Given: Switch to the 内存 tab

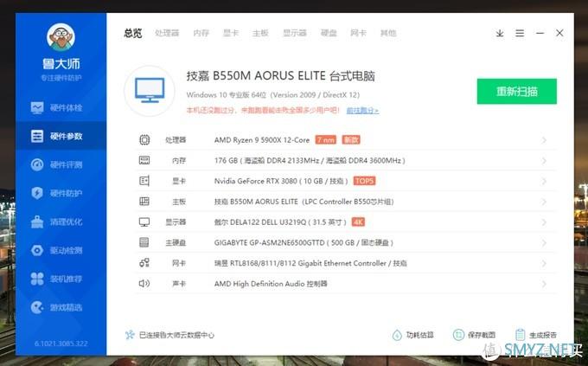Looking at the screenshot, I should (x=201, y=33).
